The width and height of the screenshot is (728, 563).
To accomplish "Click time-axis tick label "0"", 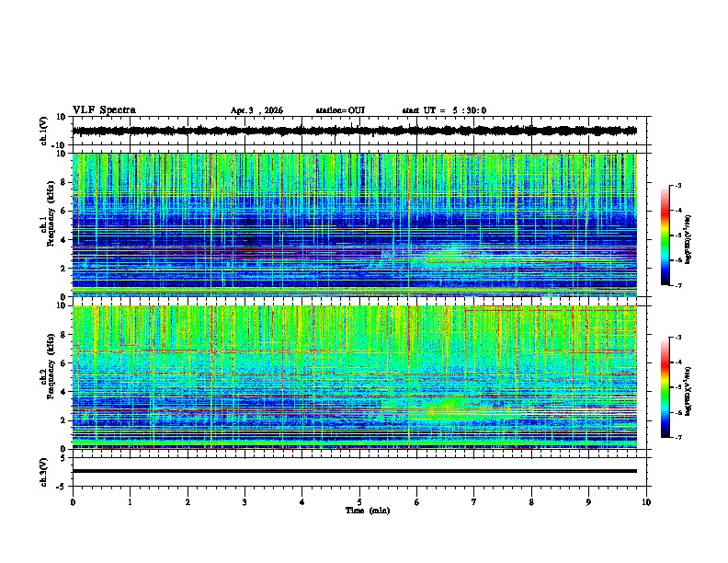I will tap(73, 502).
